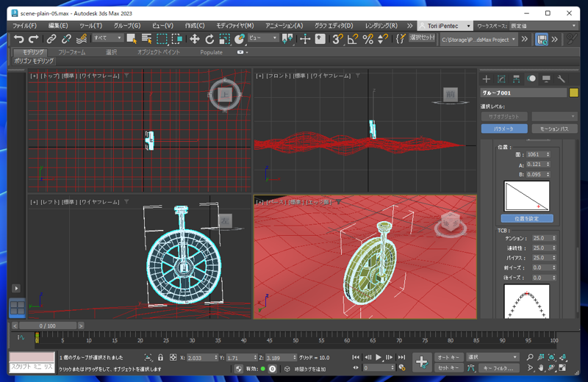Image resolution: width=588 pixels, height=382 pixels.
Task: Choose the Rectangular Selection Region tool
Action: click(162, 39)
